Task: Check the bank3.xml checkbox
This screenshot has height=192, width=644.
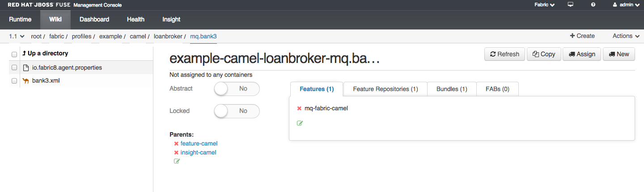Action: pyautogui.click(x=14, y=81)
